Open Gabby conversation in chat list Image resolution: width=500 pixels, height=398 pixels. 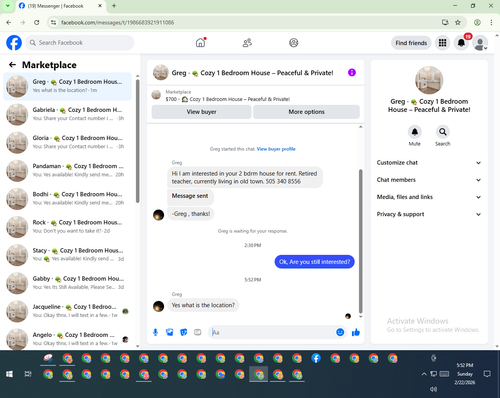pyautogui.click(x=67, y=283)
